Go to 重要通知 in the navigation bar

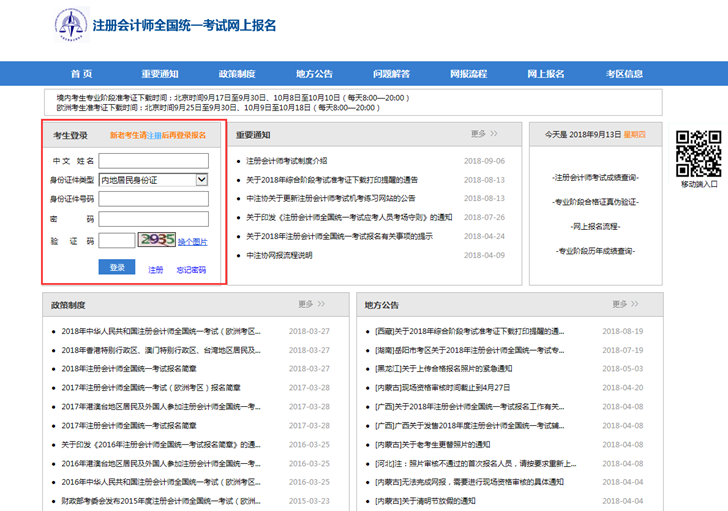(159, 74)
